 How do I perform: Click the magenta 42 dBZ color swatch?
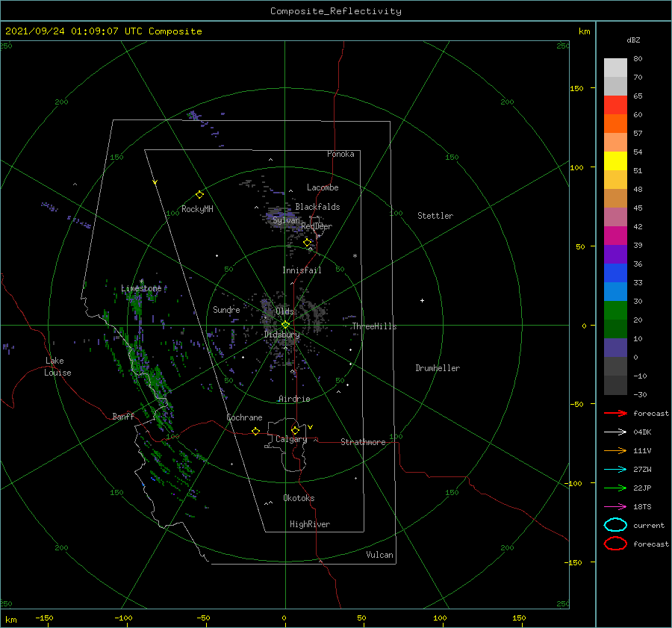[615, 236]
